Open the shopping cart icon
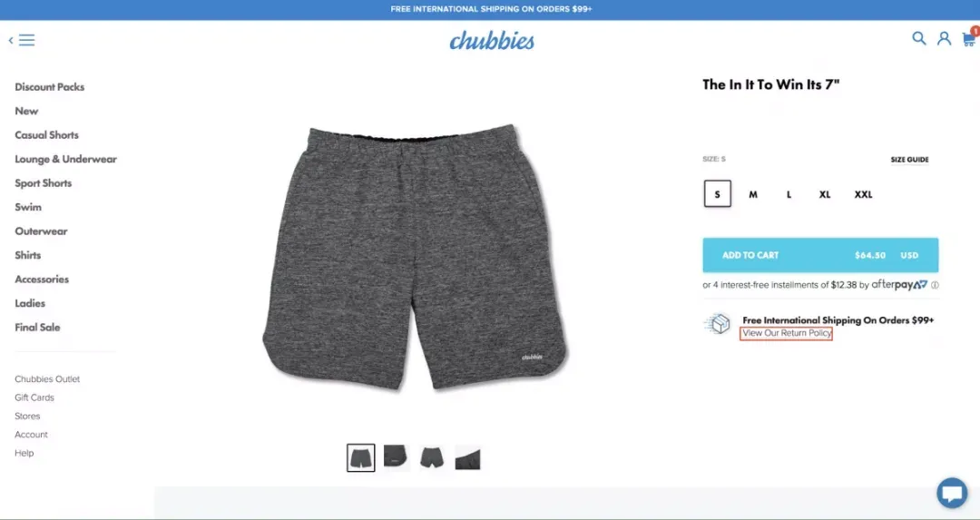 [969, 39]
